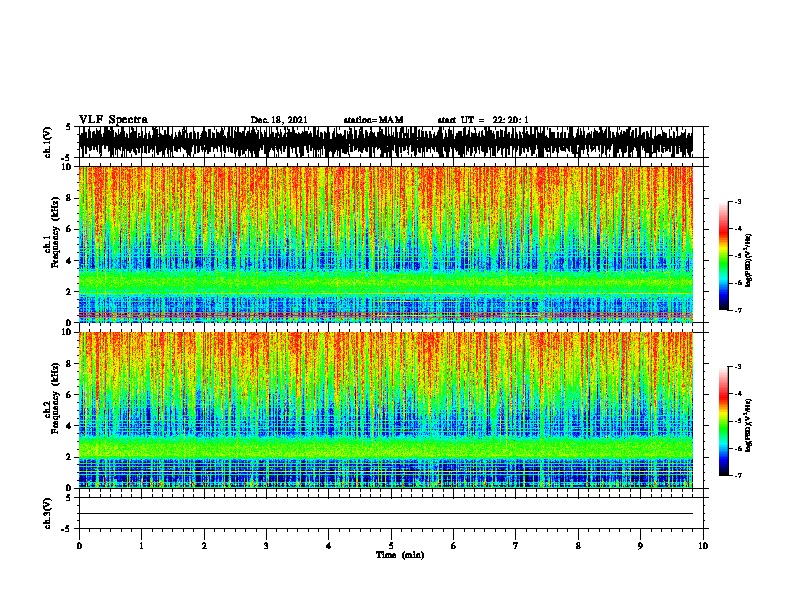Click the "10" kHz tick of ch.2 spectrogram

tap(67, 332)
